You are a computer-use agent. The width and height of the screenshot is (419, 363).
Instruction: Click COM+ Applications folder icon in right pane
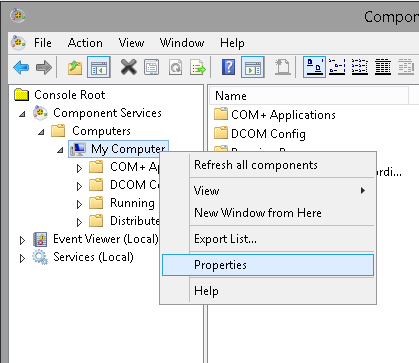coord(221,114)
